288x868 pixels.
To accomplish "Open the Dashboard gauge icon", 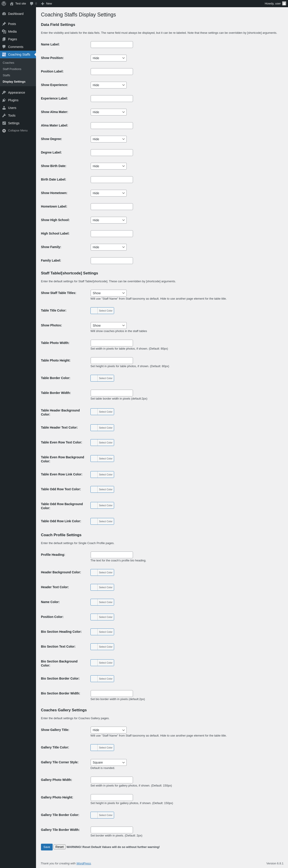I will point(4,14).
